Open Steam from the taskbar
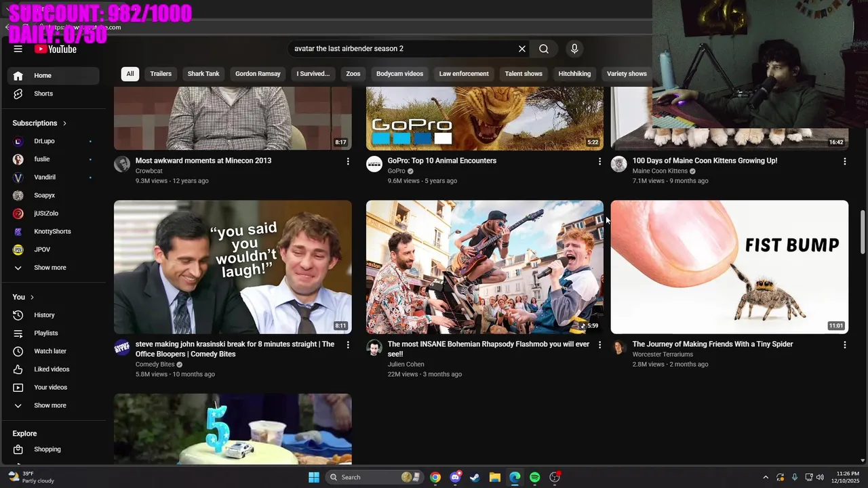 click(x=475, y=477)
